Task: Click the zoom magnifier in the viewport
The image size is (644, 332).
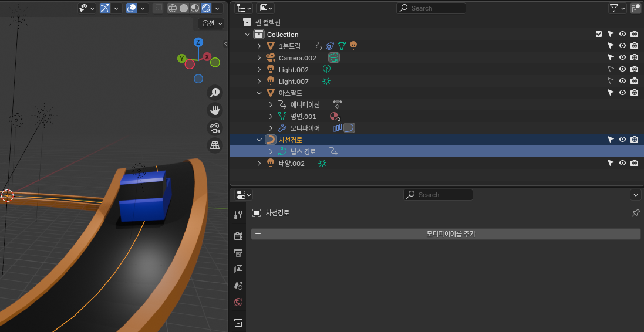Action: (x=215, y=93)
